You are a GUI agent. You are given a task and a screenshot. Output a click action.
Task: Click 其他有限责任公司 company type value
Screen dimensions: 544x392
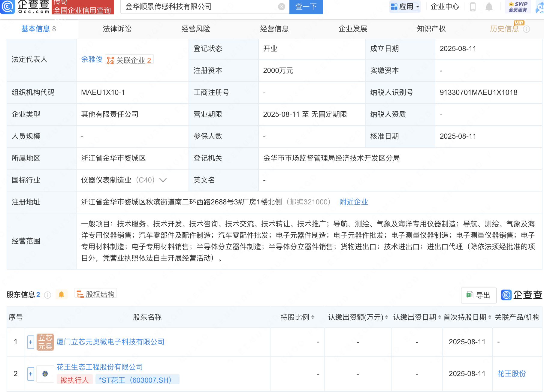coord(110,114)
